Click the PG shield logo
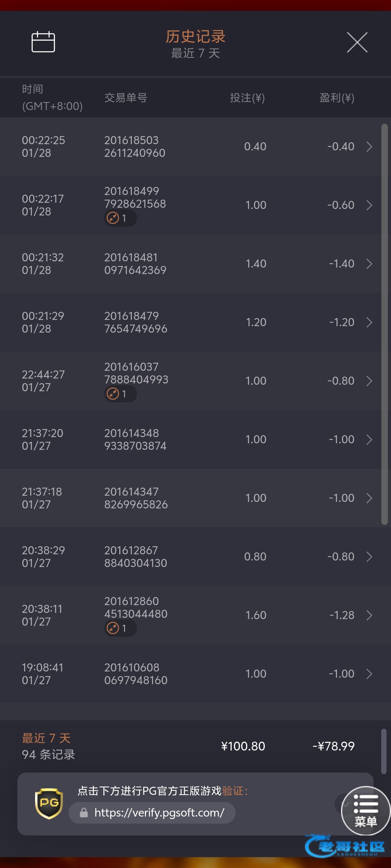The height and width of the screenshot is (868, 391). point(49,803)
